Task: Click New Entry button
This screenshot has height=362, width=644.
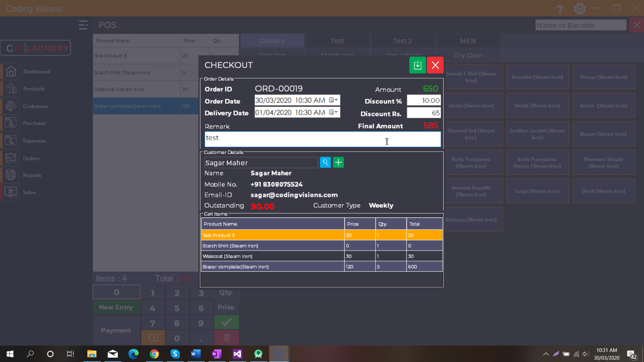Action: pyautogui.click(x=116, y=307)
